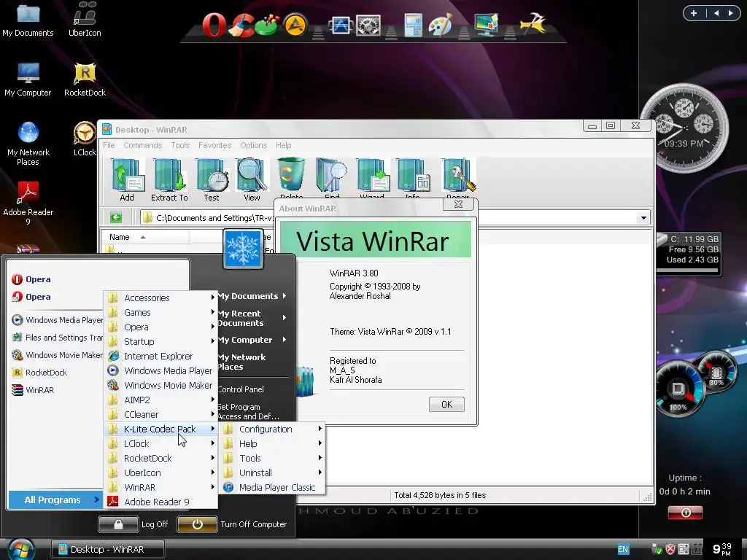Click the Windows Start orb button
The image size is (747, 560).
pyautogui.click(x=20, y=549)
